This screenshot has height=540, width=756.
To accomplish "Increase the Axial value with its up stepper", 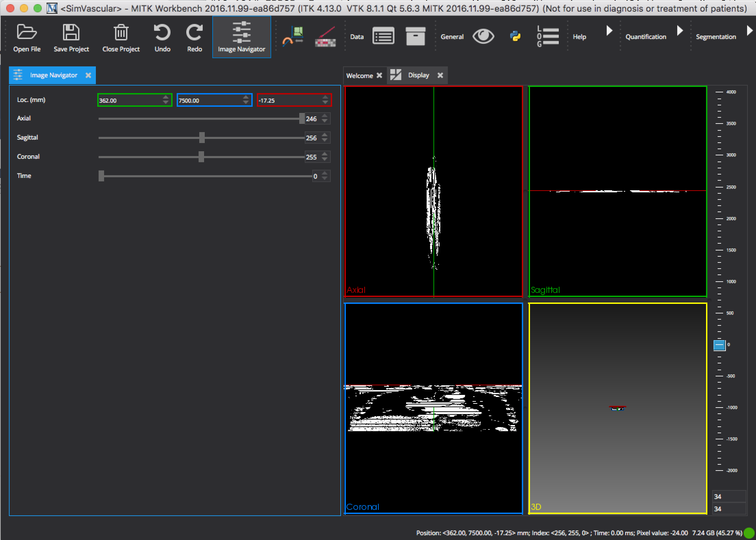I will pos(325,116).
